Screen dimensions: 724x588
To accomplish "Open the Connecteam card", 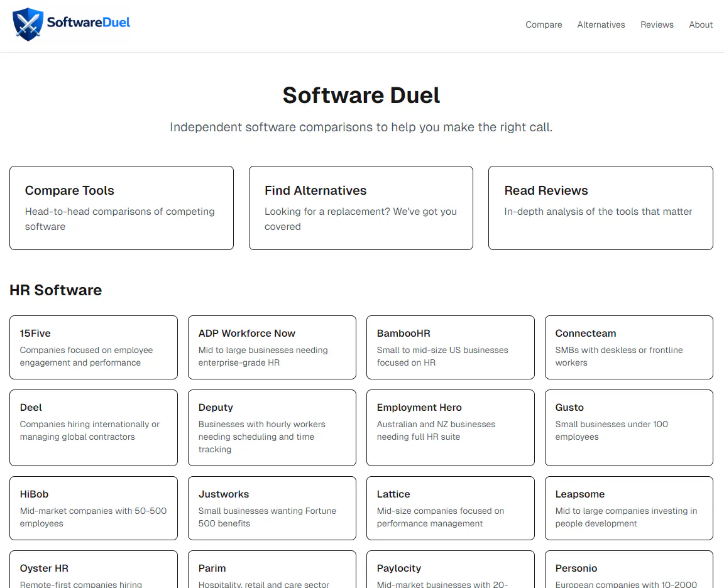I will pos(629,347).
